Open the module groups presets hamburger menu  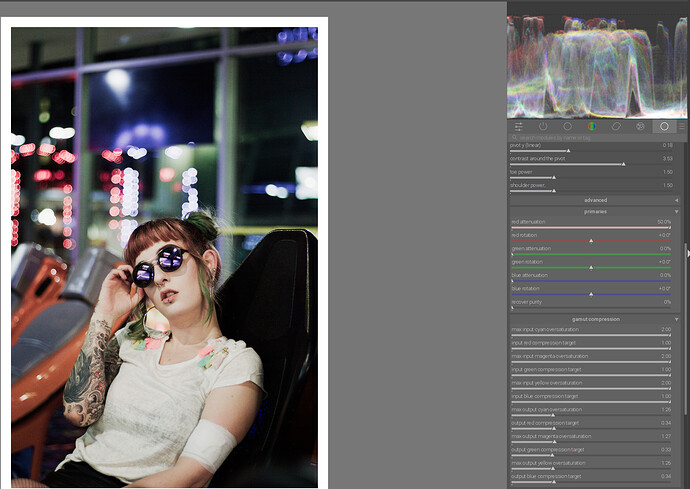click(x=682, y=127)
